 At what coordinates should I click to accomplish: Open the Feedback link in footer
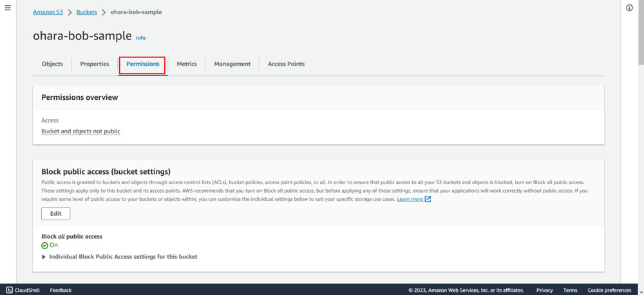(x=61, y=290)
